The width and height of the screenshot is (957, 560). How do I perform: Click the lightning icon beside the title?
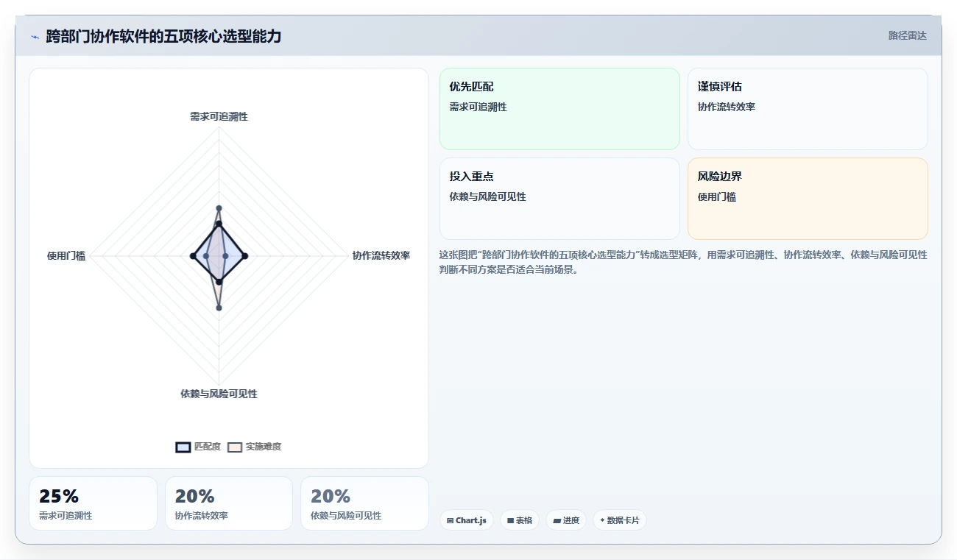coord(35,36)
